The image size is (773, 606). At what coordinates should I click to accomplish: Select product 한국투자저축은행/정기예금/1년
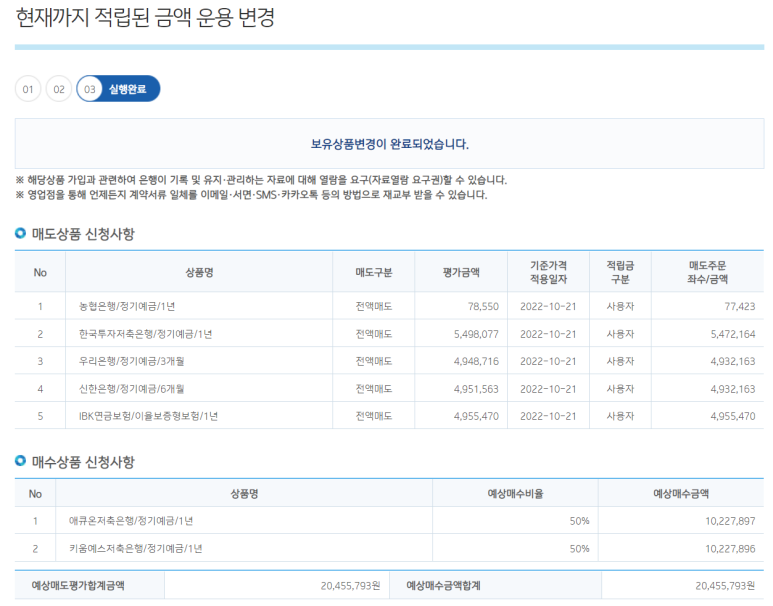tap(145, 334)
